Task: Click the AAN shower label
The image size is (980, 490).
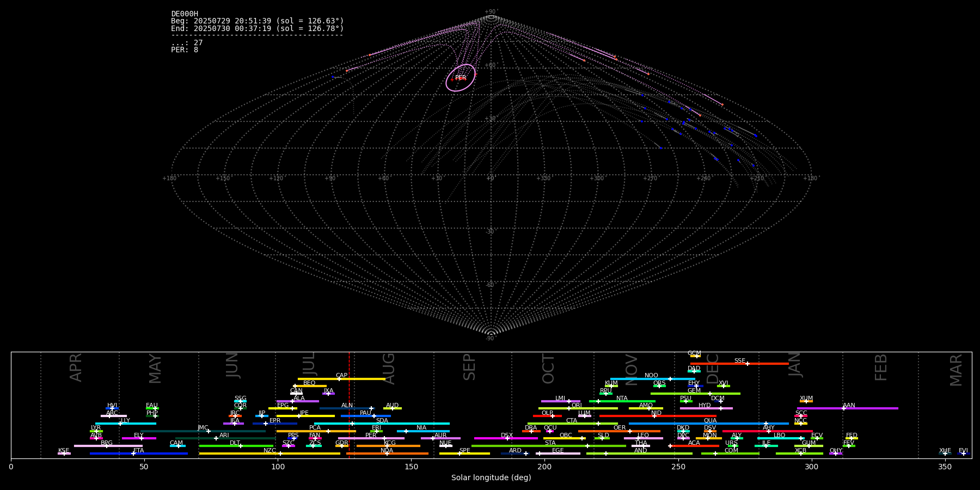Action: (849, 406)
